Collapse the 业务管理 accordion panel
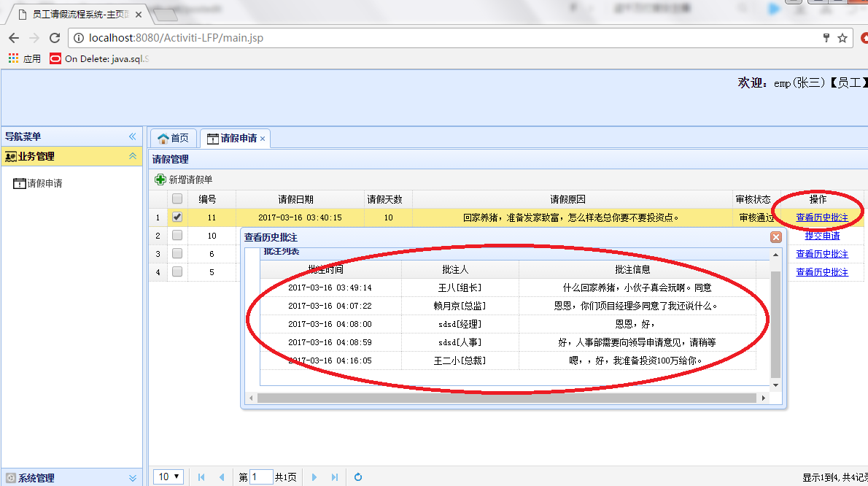 tap(133, 156)
